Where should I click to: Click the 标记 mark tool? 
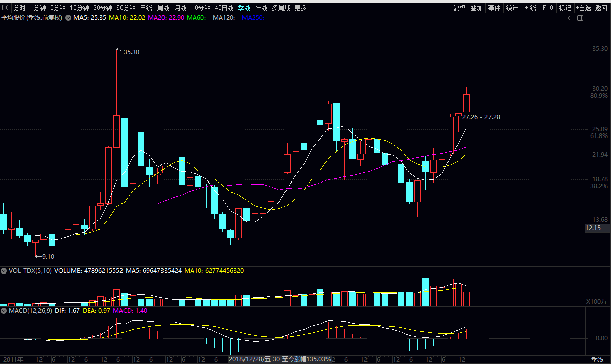(565, 8)
